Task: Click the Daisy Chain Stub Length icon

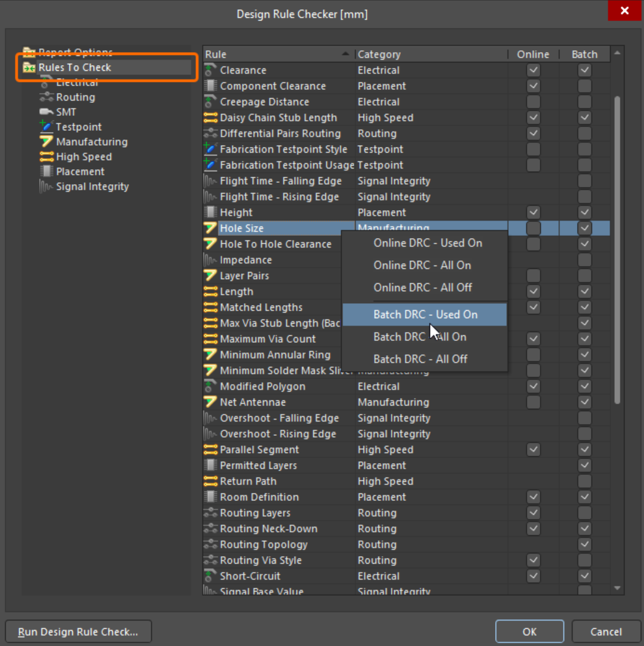Action: [x=210, y=118]
